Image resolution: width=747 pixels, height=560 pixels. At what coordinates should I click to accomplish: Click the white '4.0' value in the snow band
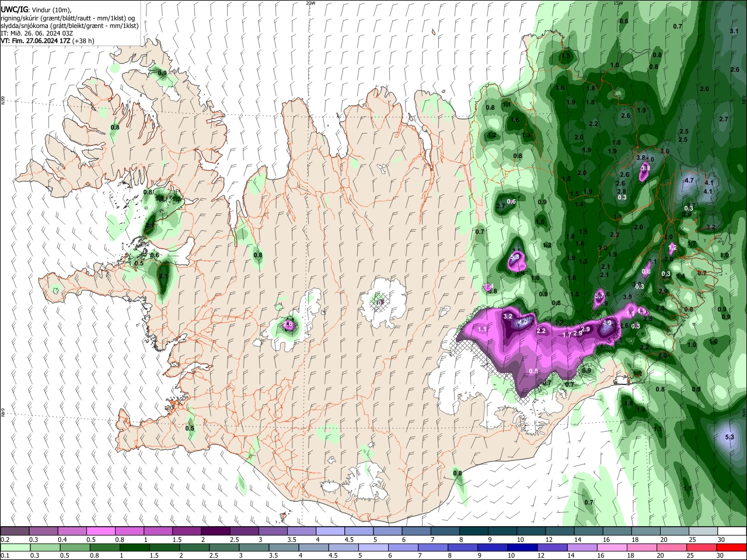point(607,323)
